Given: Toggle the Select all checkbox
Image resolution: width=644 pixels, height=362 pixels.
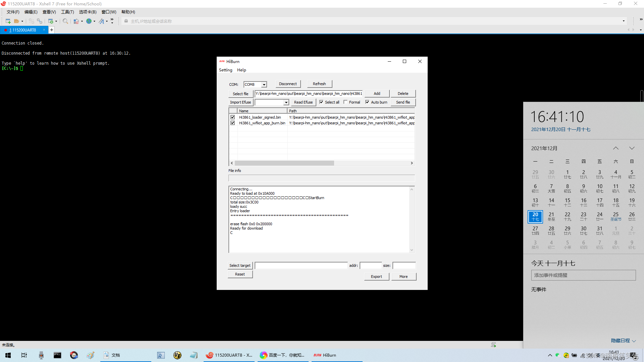Looking at the screenshot, I should coord(321,102).
